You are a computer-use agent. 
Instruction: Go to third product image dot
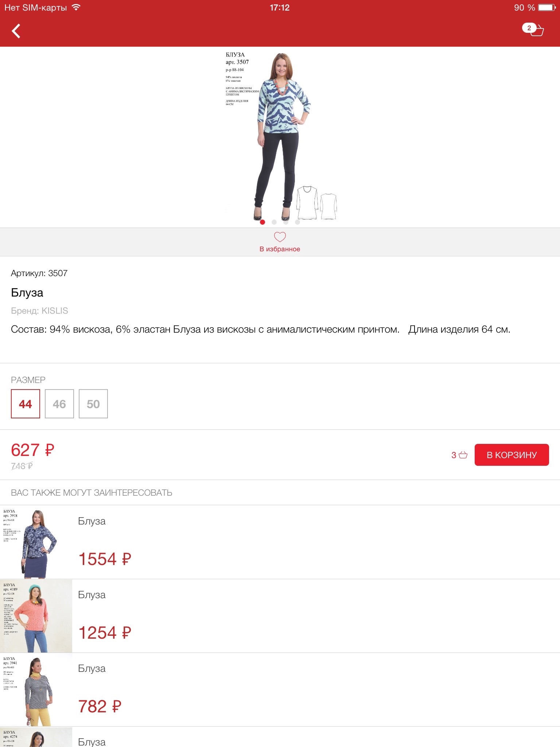(286, 222)
